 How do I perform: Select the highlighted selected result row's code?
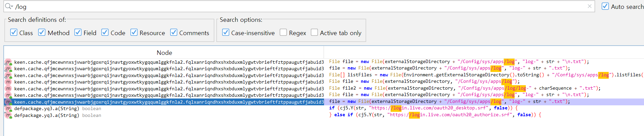pos(449,102)
